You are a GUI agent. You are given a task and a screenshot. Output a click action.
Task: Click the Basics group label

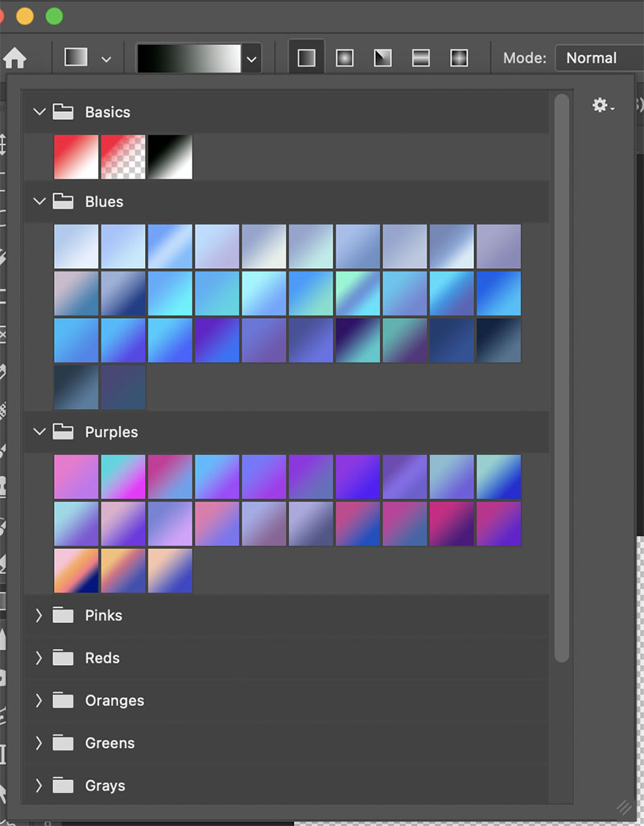click(x=107, y=112)
